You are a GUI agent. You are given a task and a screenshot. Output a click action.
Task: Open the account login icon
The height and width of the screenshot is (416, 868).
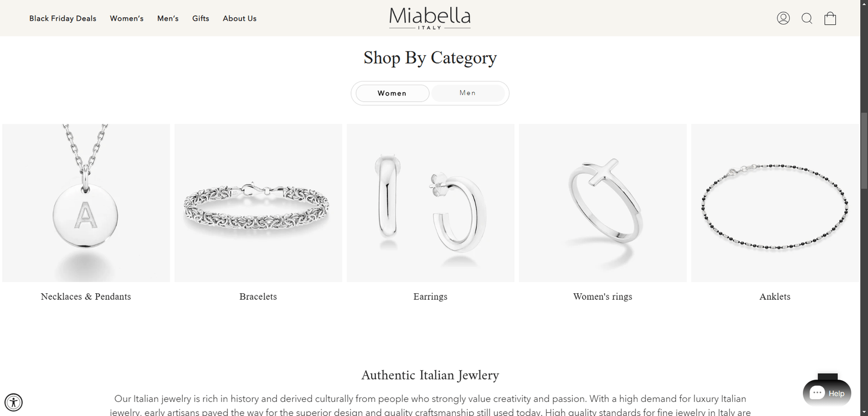[783, 18]
